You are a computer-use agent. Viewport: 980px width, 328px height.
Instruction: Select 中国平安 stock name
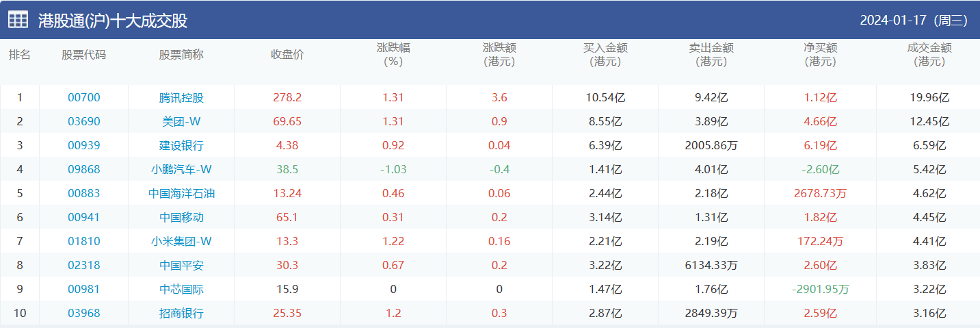181,265
